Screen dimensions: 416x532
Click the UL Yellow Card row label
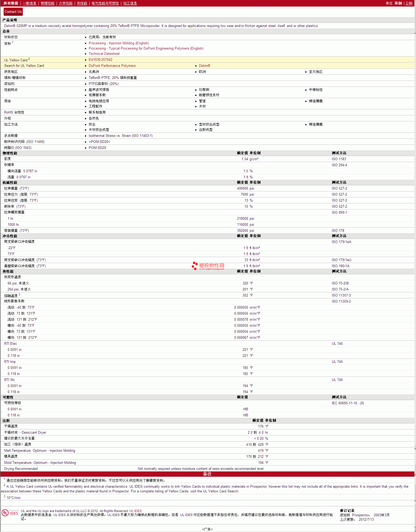(x=17, y=60)
